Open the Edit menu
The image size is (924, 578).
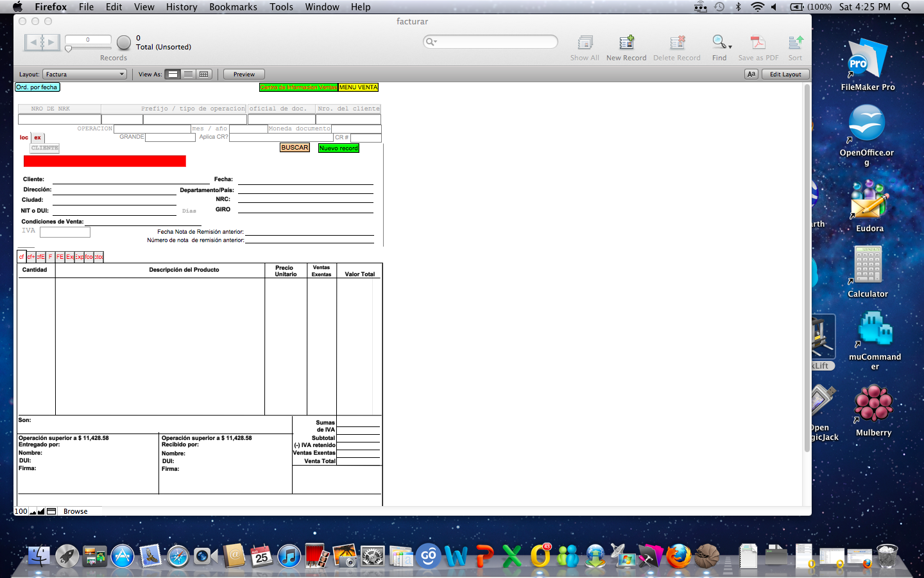point(114,6)
